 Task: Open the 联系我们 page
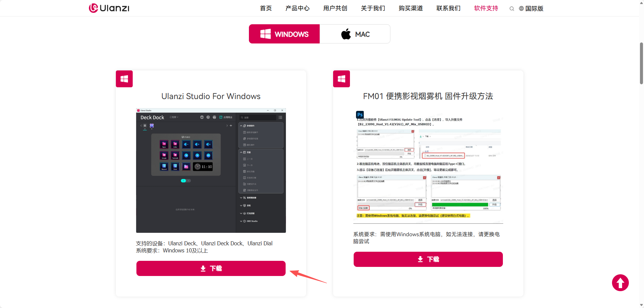[448, 8]
